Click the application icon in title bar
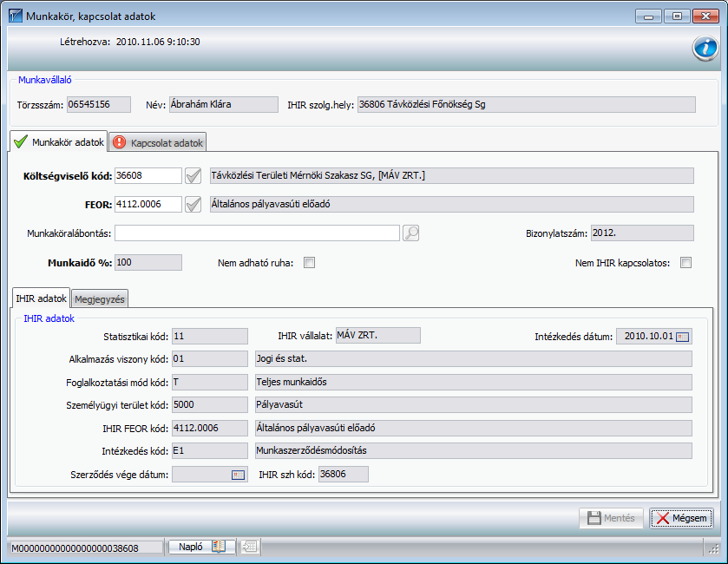Viewport: 728px width, 564px height. tap(16, 16)
